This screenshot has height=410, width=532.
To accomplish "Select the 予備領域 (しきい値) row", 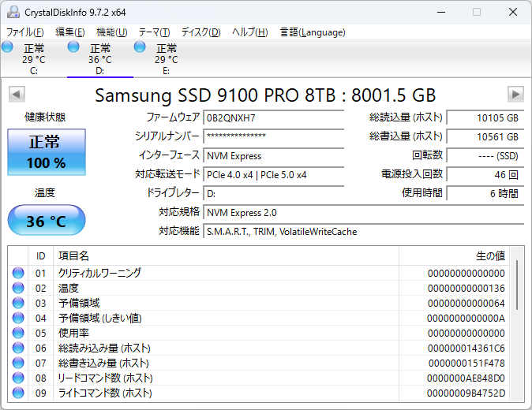I will [259, 318].
